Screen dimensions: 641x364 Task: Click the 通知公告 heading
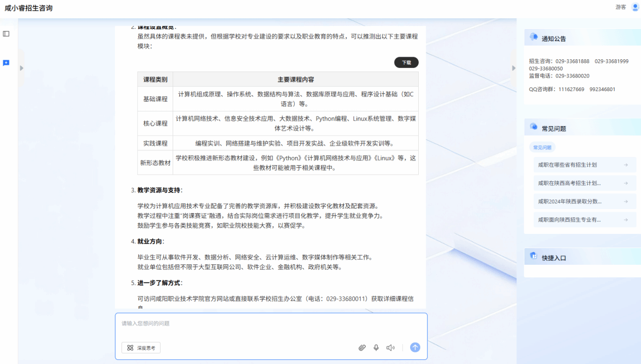point(554,38)
